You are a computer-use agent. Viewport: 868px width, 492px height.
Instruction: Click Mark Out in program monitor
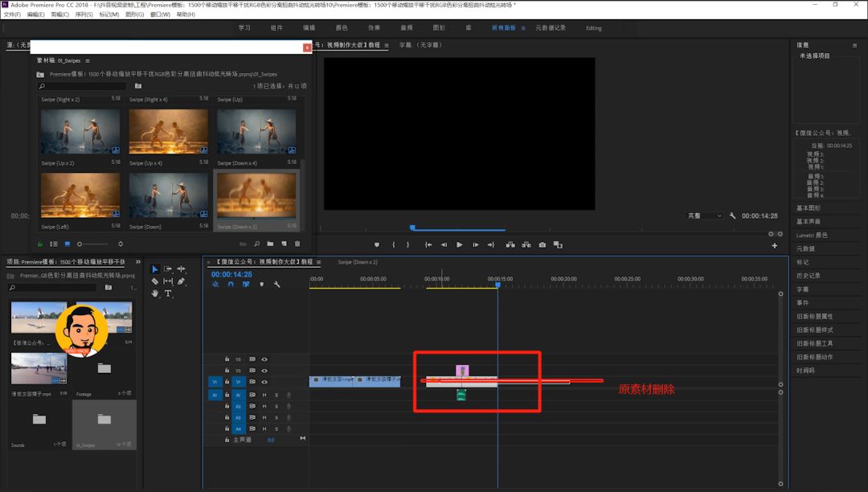(x=408, y=244)
